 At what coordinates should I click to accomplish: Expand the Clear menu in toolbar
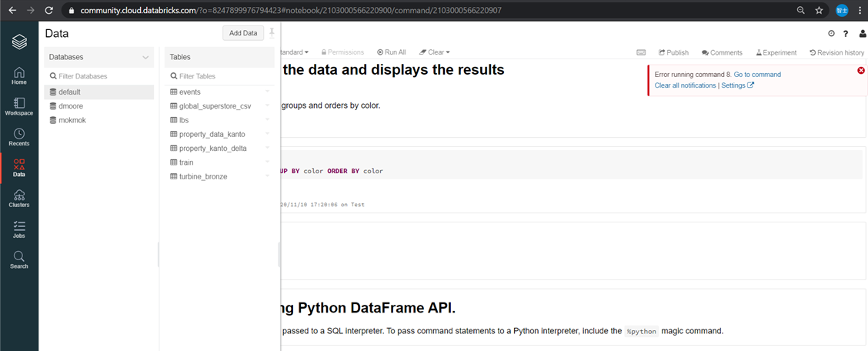click(x=435, y=52)
